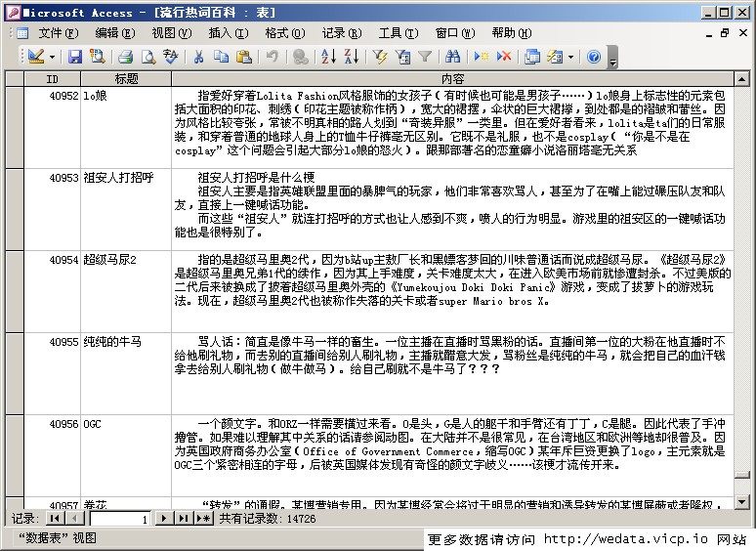Select row selector for record 40953
The width and height of the screenshot is (756, 551).
click(15, 209)
